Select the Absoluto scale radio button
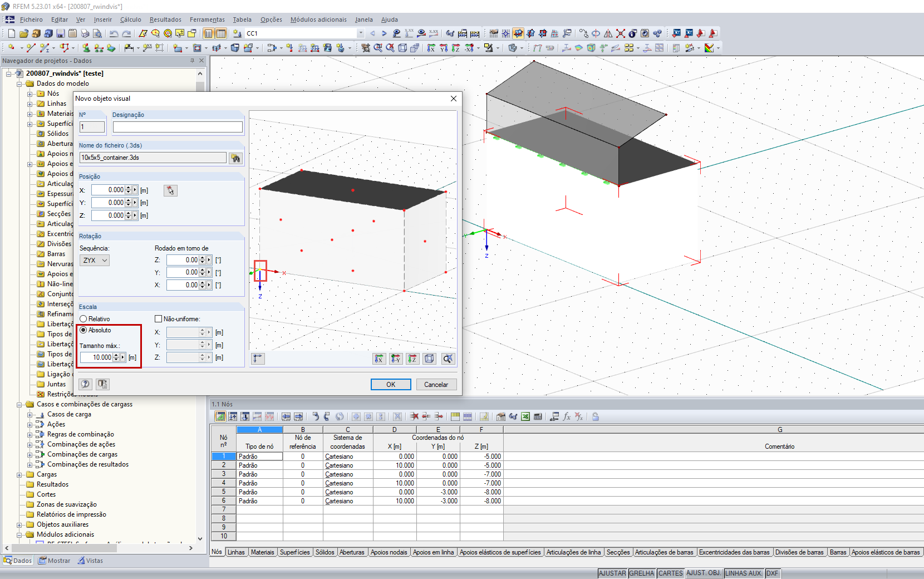The width and height of the screenshot is (924, 579). click(83, 330)
